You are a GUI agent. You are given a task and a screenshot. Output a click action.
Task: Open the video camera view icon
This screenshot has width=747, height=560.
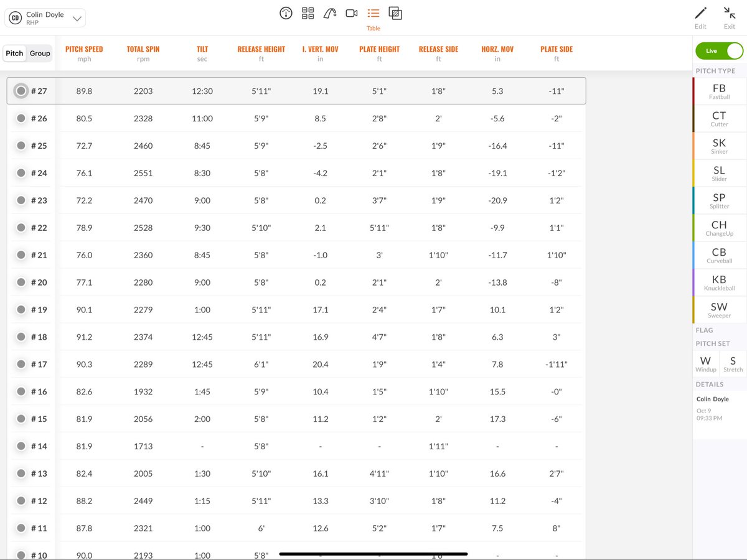click(x=352, y=13)
